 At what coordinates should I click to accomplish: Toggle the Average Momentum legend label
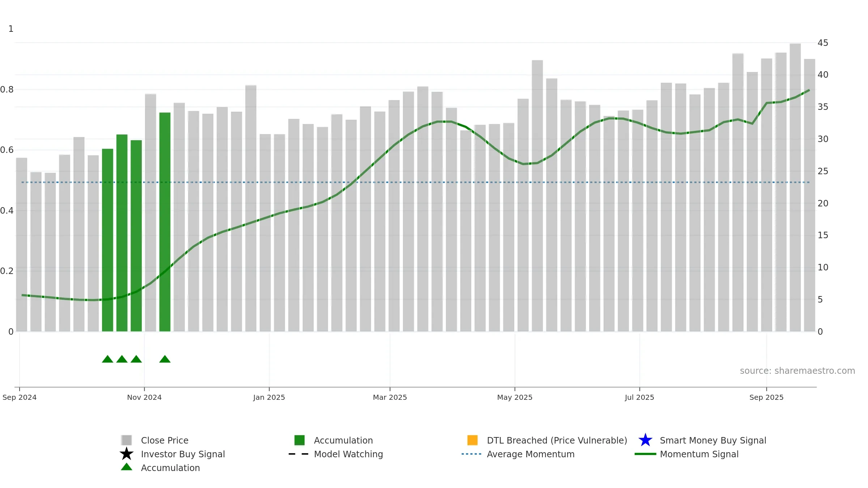tap(531, 454)
